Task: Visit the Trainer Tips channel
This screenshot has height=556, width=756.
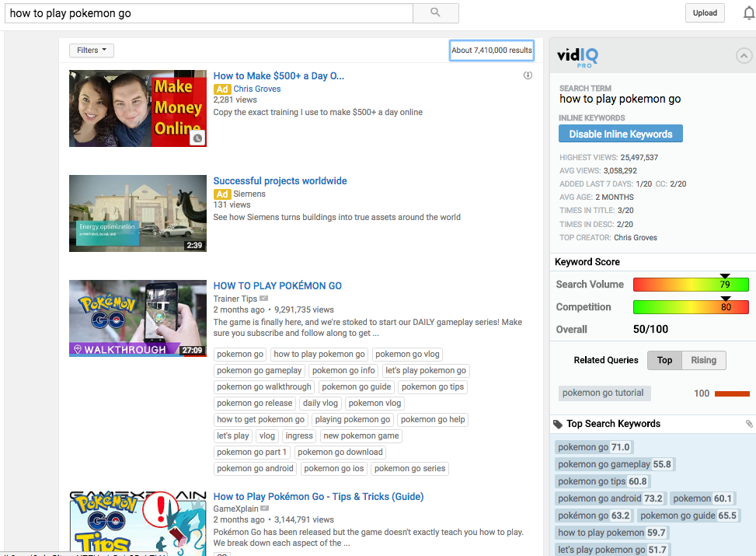Action: 235,299
